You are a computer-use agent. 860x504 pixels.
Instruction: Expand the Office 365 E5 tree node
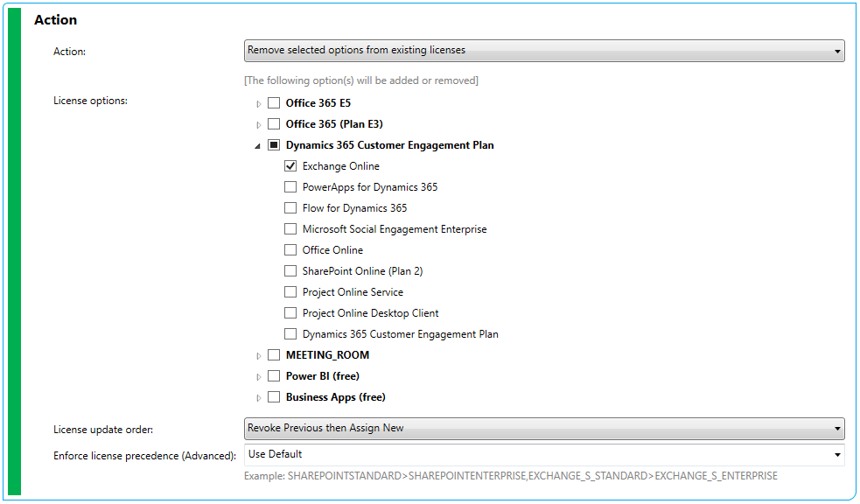(257, 102)
